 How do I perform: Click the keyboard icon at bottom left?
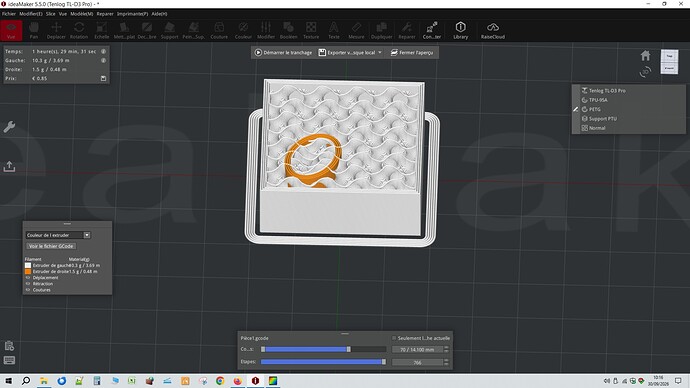(9, 360)
